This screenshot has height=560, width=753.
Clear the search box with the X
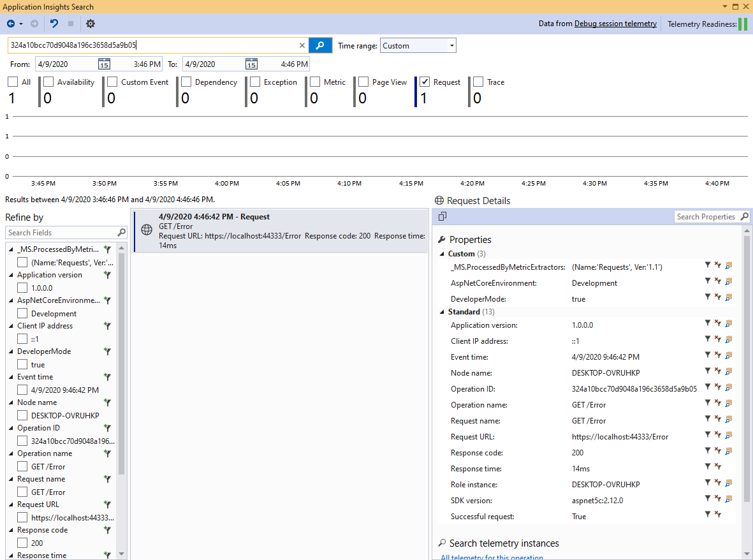tap(302, 45)
